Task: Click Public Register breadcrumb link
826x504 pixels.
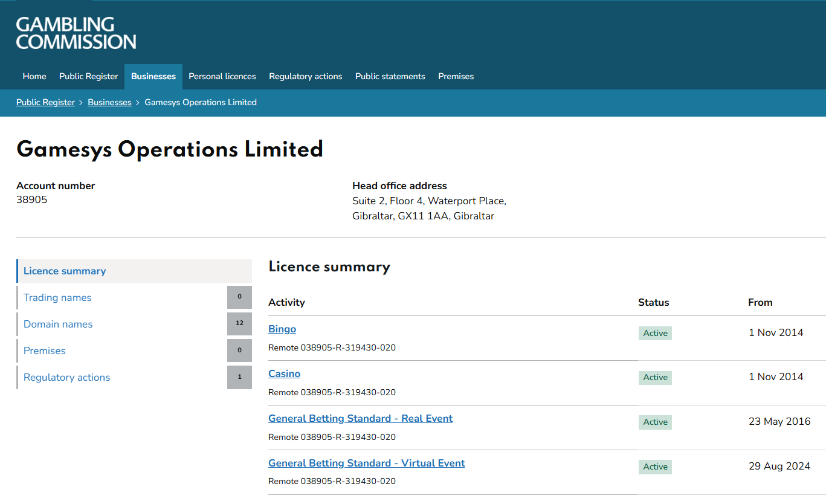Action: [x=45, y=102]
